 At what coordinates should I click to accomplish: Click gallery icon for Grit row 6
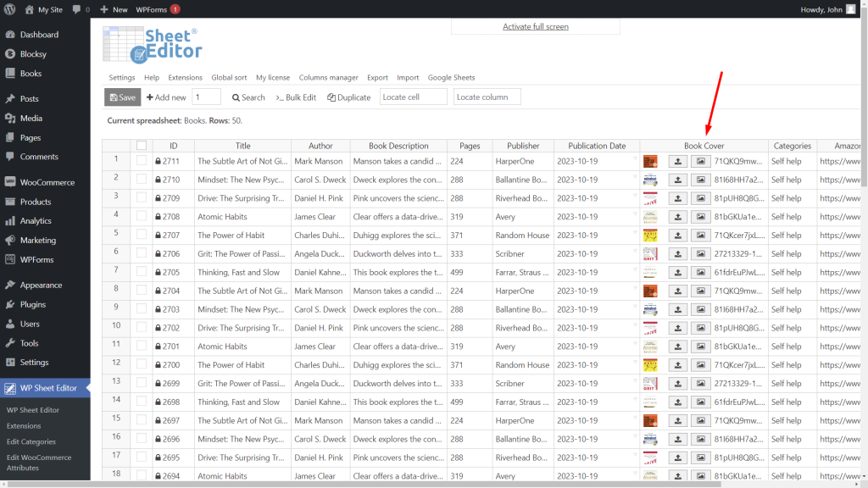[701, 254]
